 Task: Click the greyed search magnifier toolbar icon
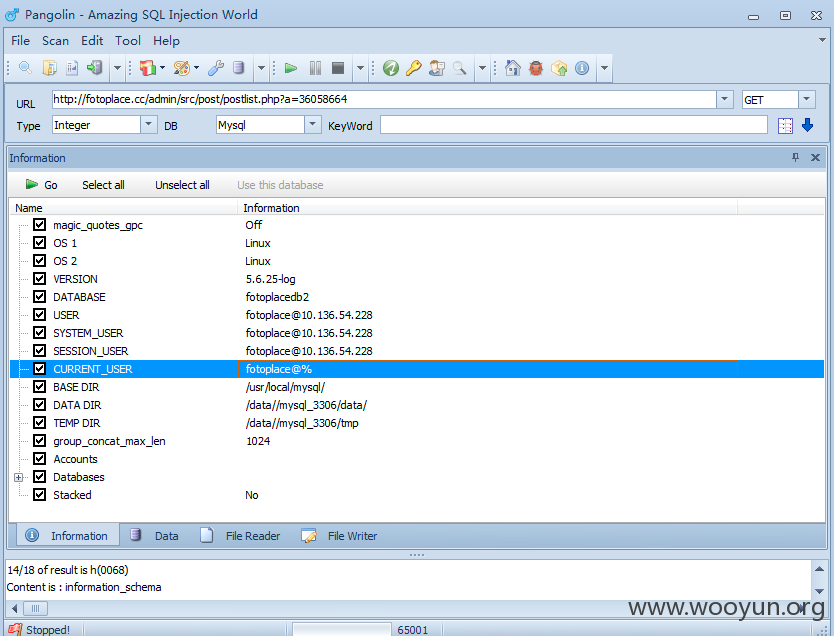(x=460, y=68)
